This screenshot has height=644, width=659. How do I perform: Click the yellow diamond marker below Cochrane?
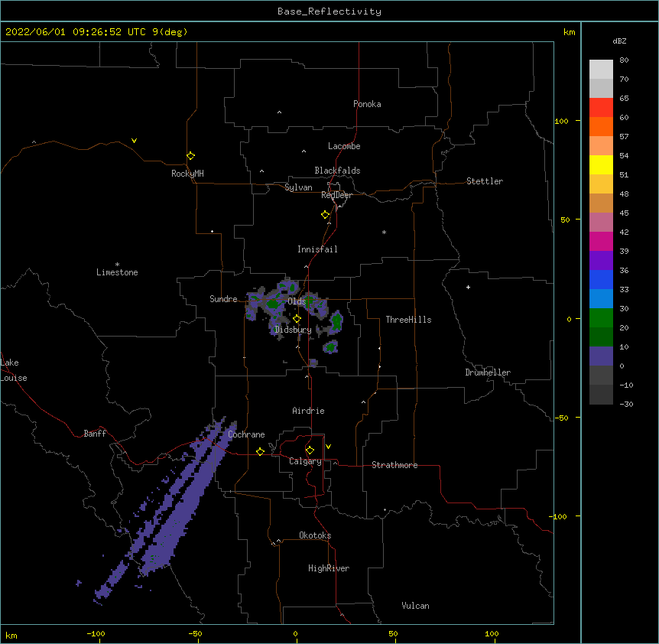click(x=260, y=451)
